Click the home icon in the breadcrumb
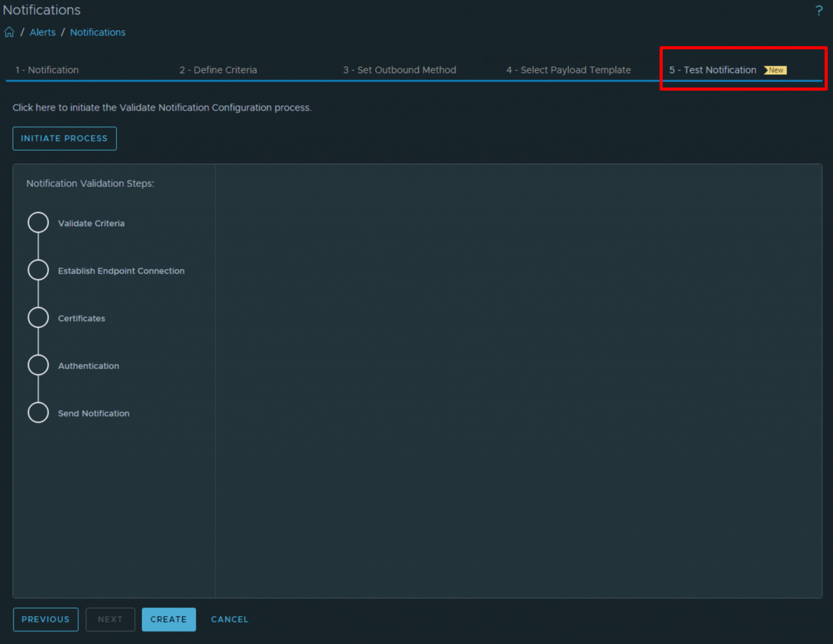833x644 pixels. (9, 32)
